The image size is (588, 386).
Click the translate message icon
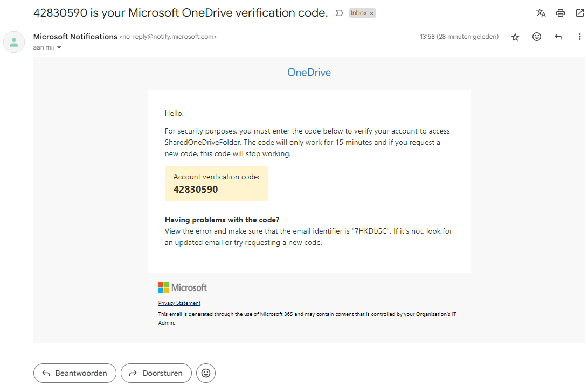point(541,13)
